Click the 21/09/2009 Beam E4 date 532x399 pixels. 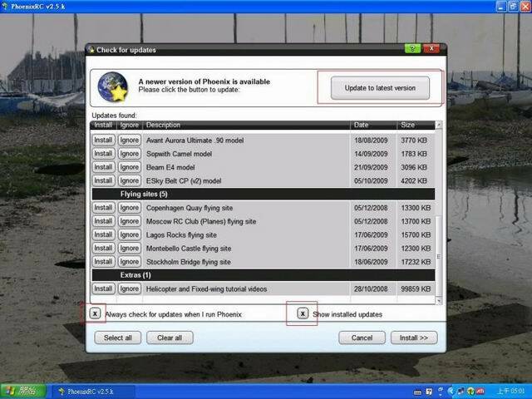pos(371,167)
